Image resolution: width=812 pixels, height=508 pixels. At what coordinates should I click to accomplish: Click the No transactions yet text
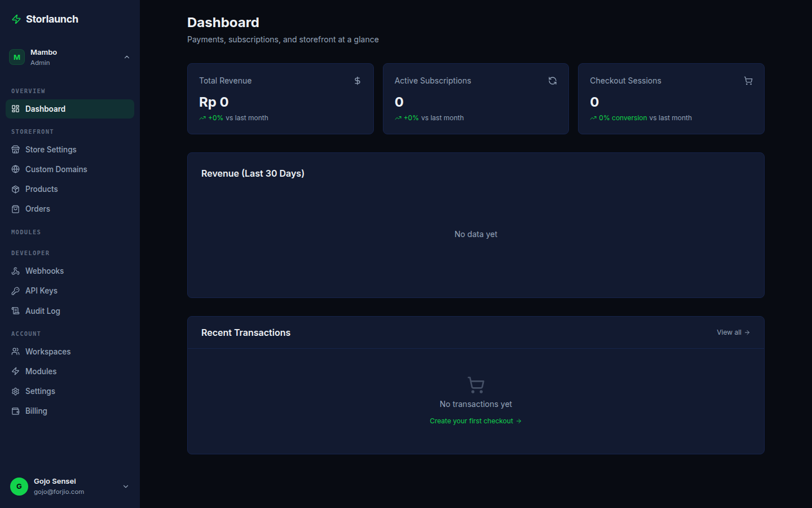(476, 404)
